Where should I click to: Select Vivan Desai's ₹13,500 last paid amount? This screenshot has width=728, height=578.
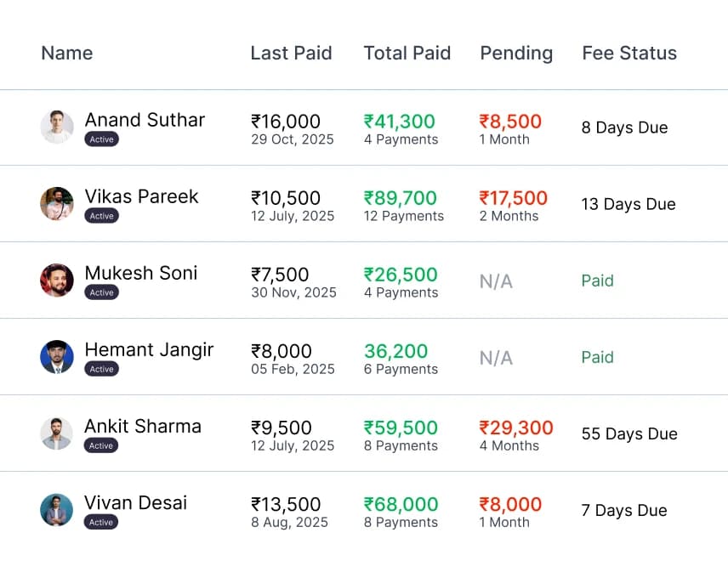[x=286, y=504]
